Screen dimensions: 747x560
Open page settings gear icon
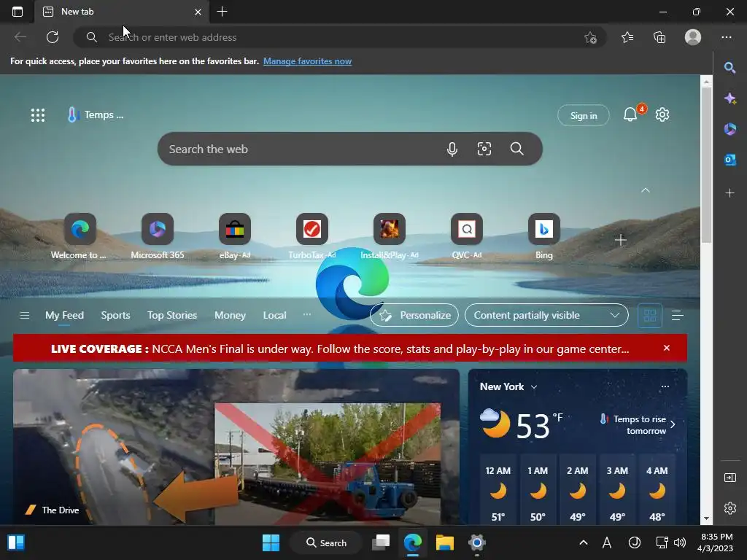click(662, 114)
